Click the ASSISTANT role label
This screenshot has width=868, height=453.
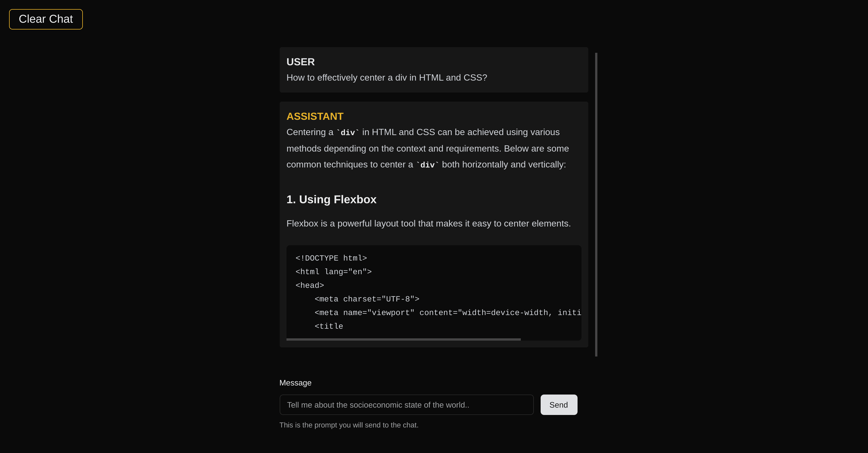click(x=315, y=116)
